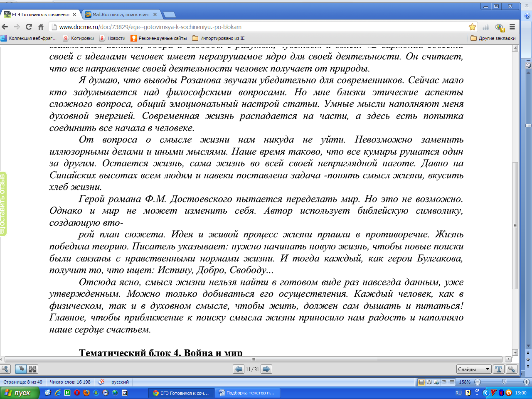This screenshot has width=532, height=399.
Task: Switch to Draft view
Action: 451,382
